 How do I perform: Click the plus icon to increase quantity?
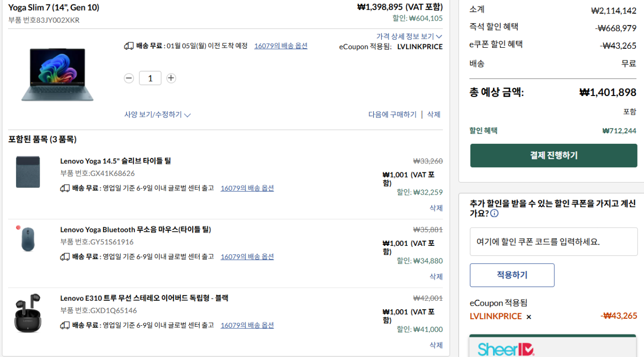(171, 78)
